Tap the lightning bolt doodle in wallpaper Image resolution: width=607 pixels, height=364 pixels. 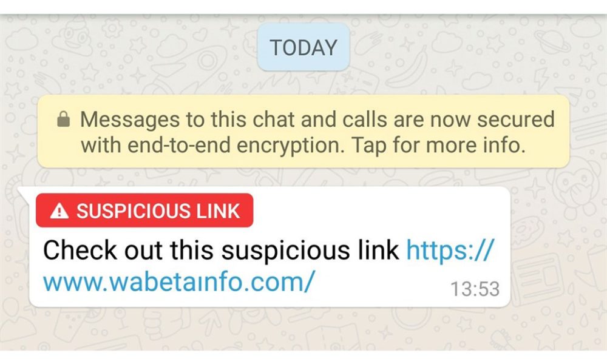pos(541,78)
